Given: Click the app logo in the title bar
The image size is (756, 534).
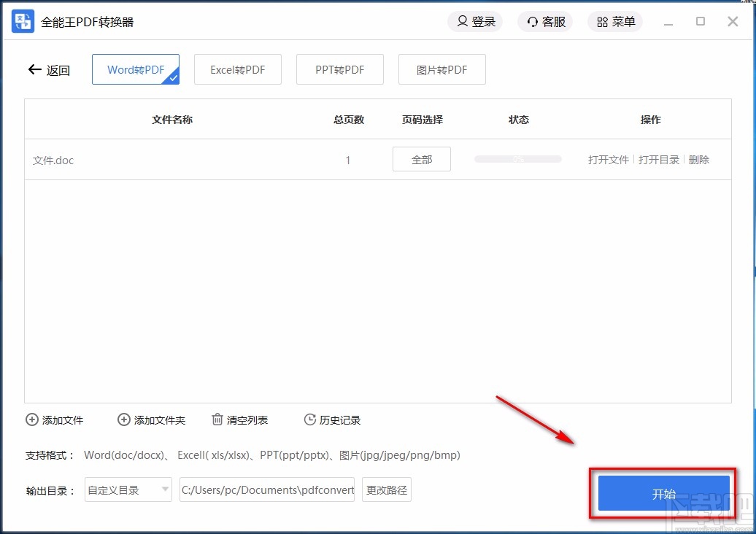Looking at the screenshot, I should 22,21.
